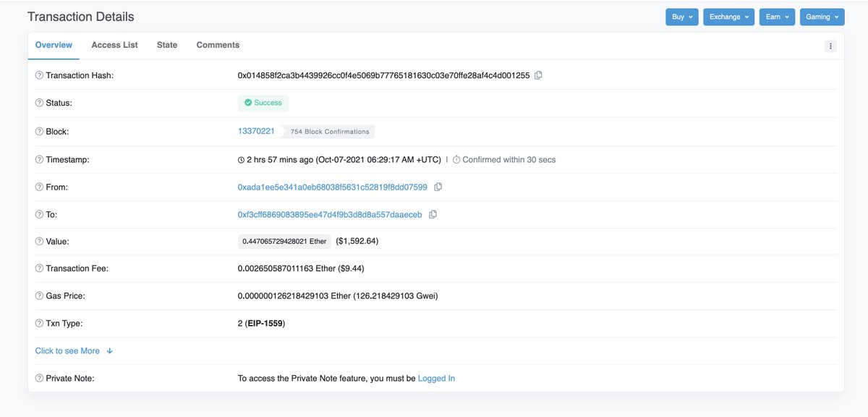The image size is (868, 417).
Task: Open the To address 0xf3cff686 link
Action: (330, 214)
